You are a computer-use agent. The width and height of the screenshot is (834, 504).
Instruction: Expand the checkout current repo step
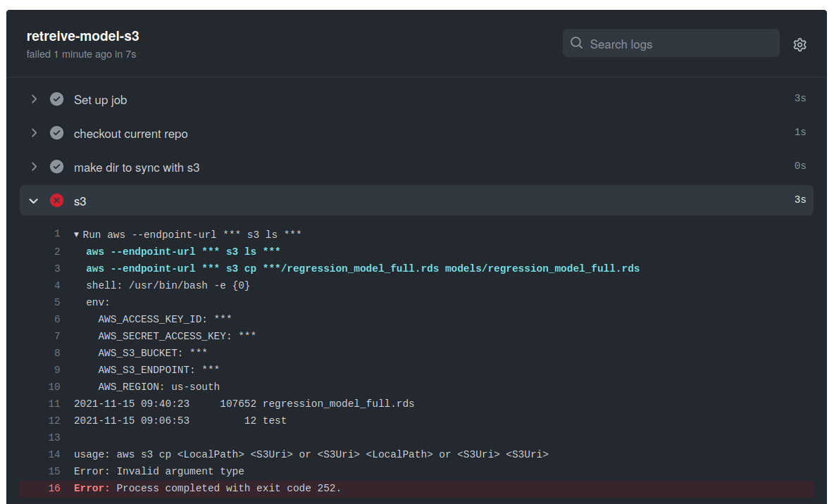point(34,134)
